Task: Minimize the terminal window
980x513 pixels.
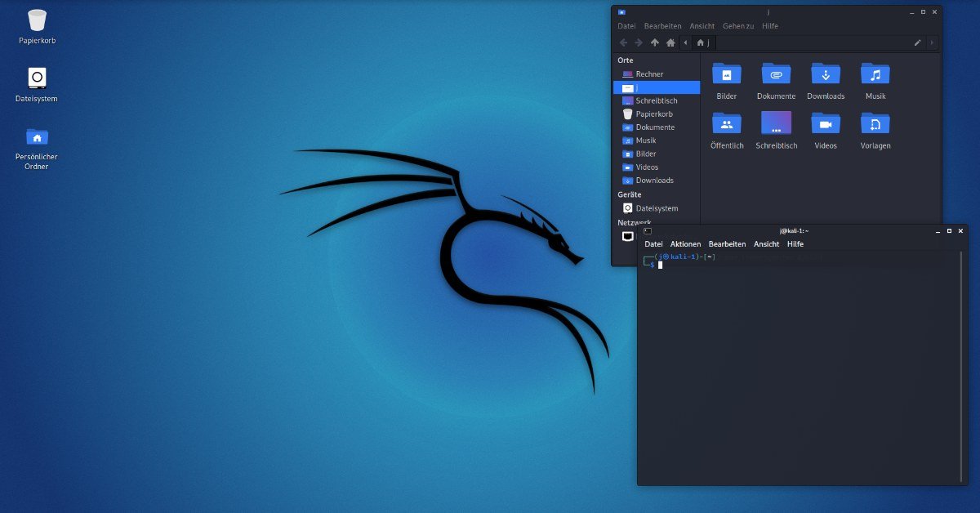Action: click(936, 231)
